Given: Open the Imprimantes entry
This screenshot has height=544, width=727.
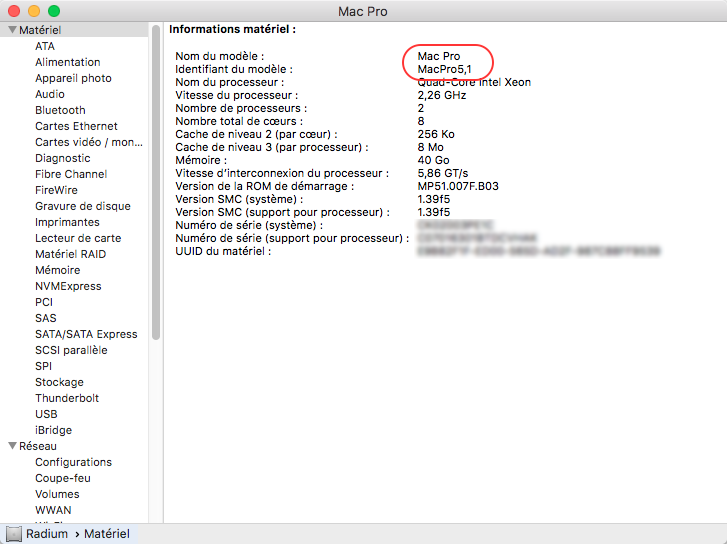Looking at the screenshot, I should (67, 222).
